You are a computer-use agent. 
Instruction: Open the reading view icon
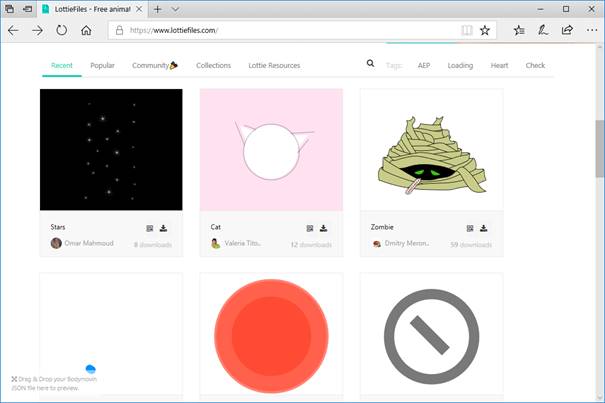pyautogui.click(x=467, y=30)
